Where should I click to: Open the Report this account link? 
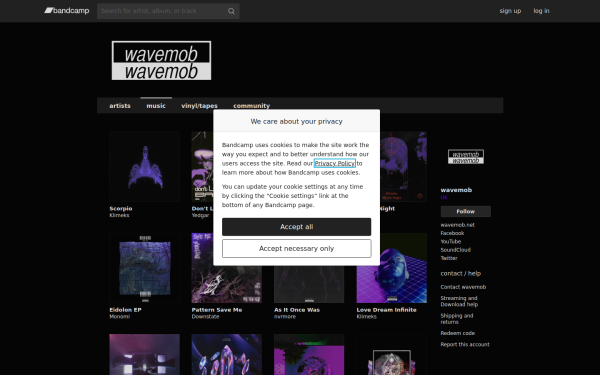[x=465, y=344]
